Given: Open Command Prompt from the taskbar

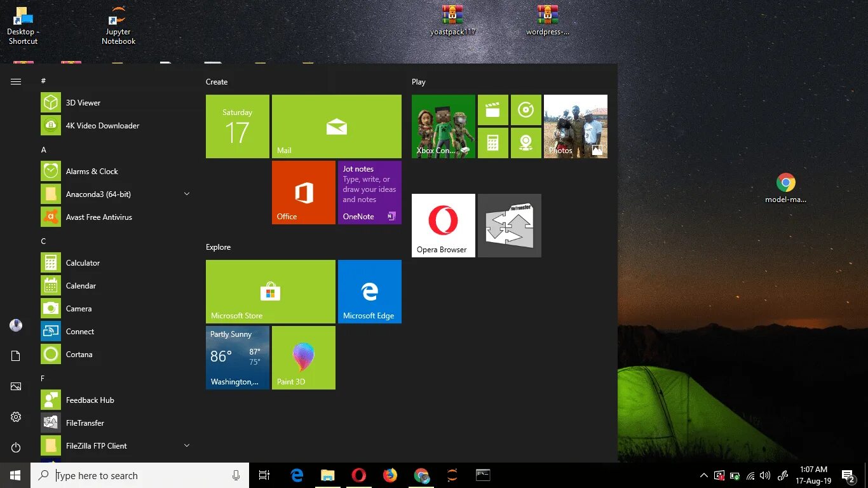Looking at the screenshot, I should coord(483,475).
